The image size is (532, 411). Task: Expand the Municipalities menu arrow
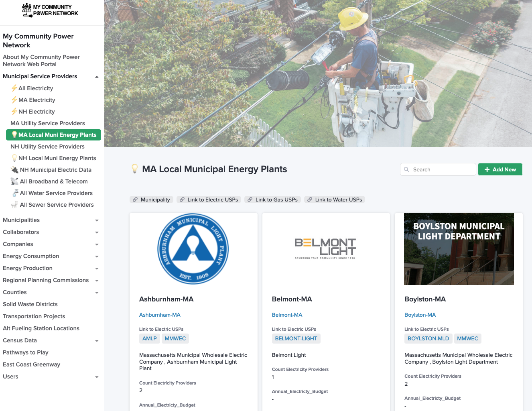point(97,220)
